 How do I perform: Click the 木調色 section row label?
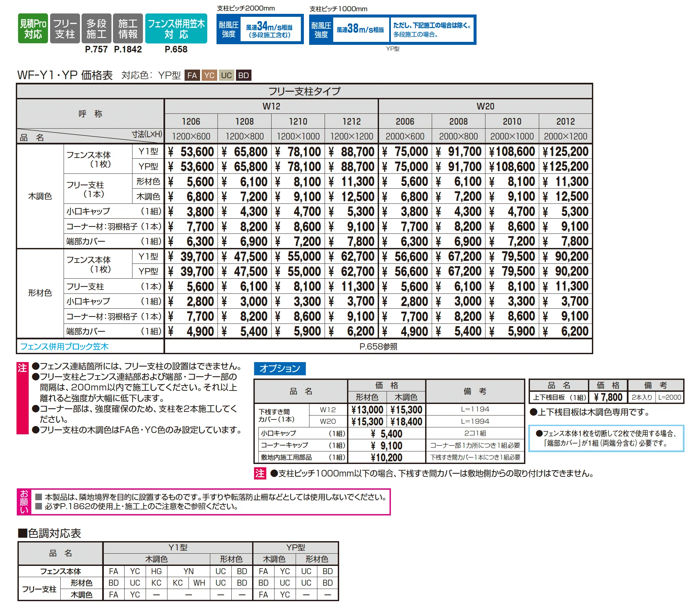[x=40, y=196]
